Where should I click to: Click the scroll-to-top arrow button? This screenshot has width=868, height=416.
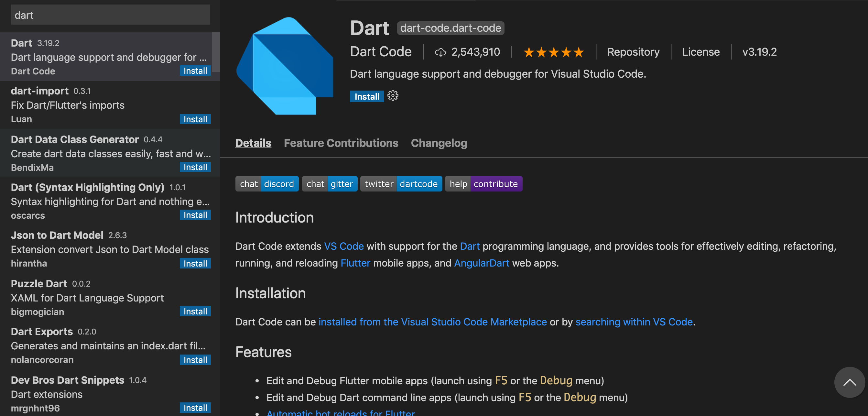pyautogui.click(x=850, y=382)
